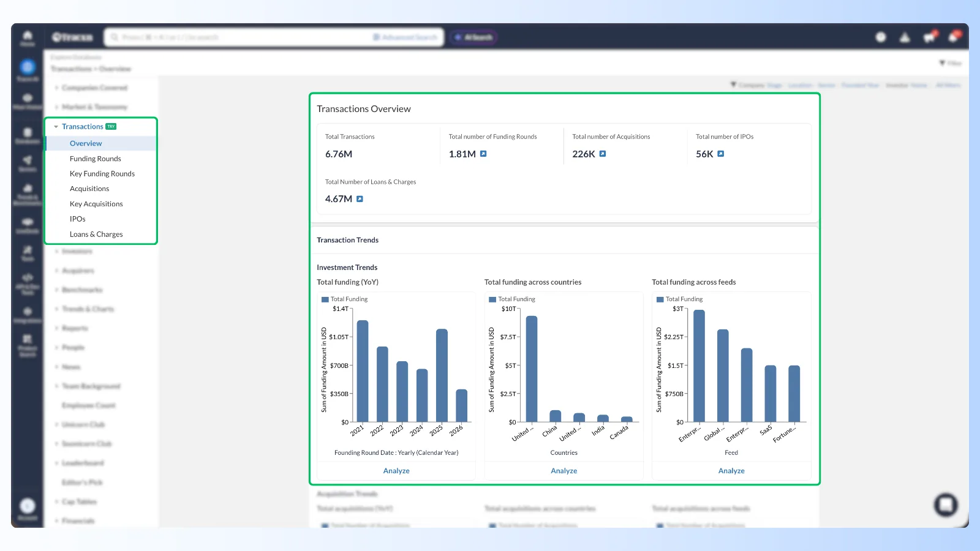Open the help question-mark icon in top bar

881,37
